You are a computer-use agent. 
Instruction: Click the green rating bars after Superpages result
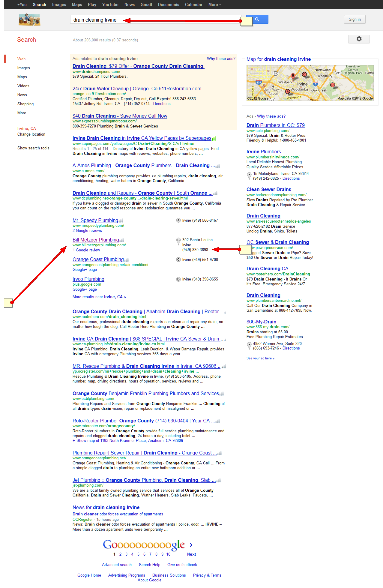pyautogui.click(x=214, y=139)
